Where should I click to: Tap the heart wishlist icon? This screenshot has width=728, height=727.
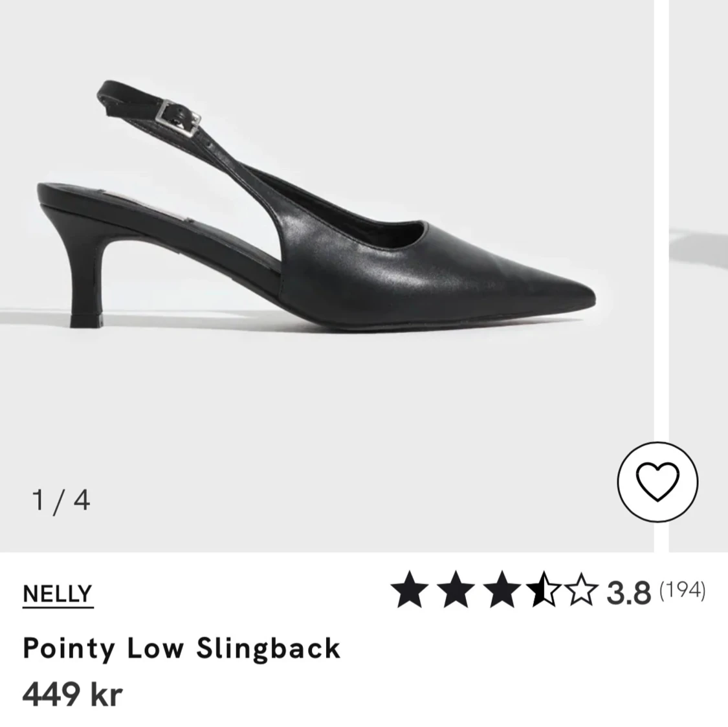(x=657, y=482)
